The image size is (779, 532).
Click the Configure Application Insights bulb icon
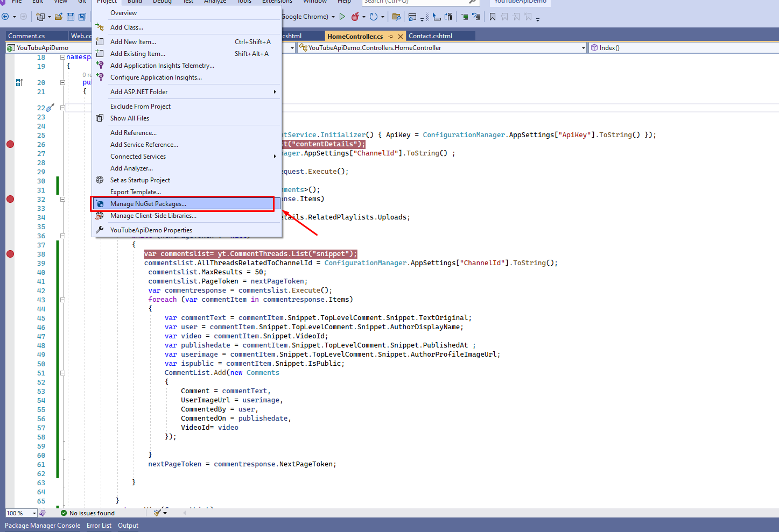pyautogui.click(x=100, y=77)
